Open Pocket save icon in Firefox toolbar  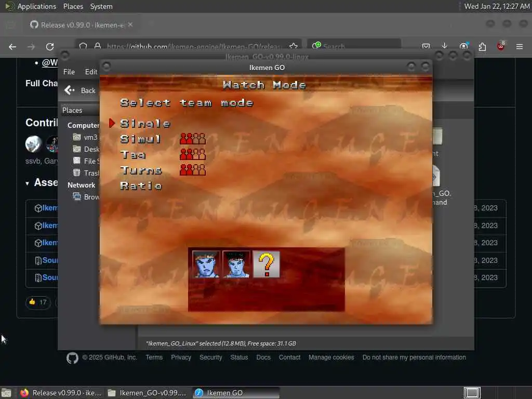click(x=426, y=46)
